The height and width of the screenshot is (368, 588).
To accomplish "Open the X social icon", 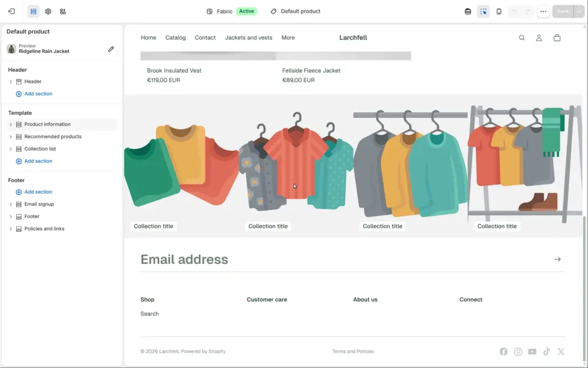I will click(x=561, y=351).
